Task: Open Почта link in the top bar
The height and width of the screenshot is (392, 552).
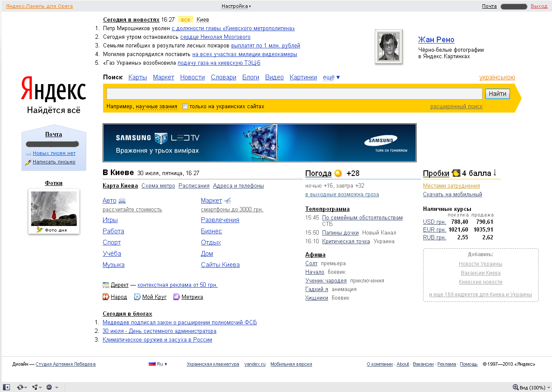Action: click(x=489, y=6)
